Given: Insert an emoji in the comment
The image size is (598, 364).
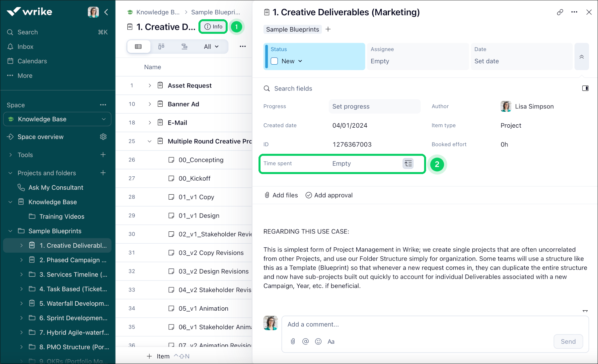Looking at the screenshot, I should point(318,341).
